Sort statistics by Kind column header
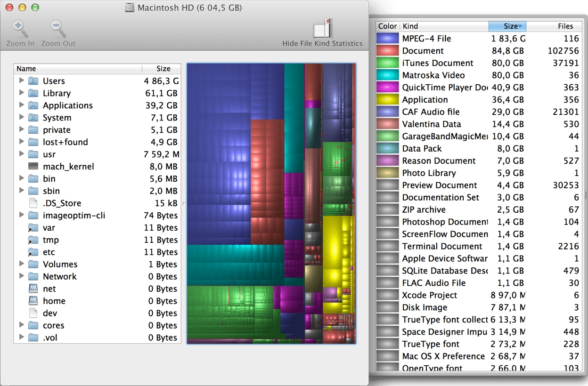 [x=444, y=26]
